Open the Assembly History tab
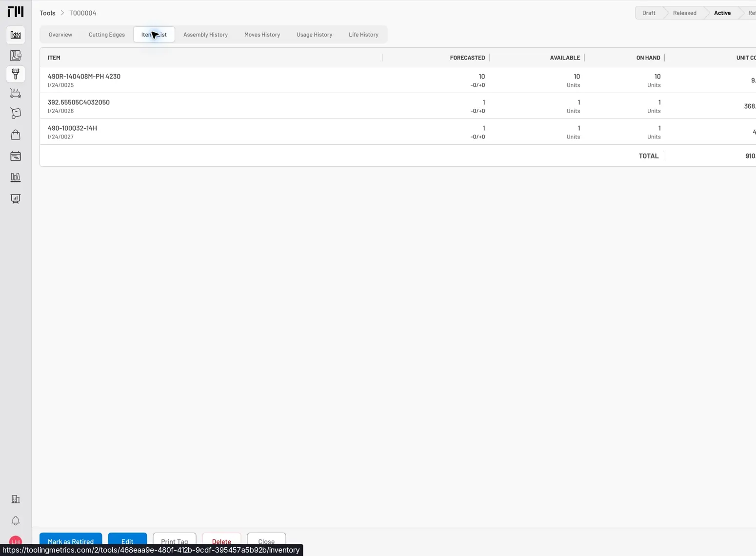This screenshot has width=756, height=556. coord(205,35)
